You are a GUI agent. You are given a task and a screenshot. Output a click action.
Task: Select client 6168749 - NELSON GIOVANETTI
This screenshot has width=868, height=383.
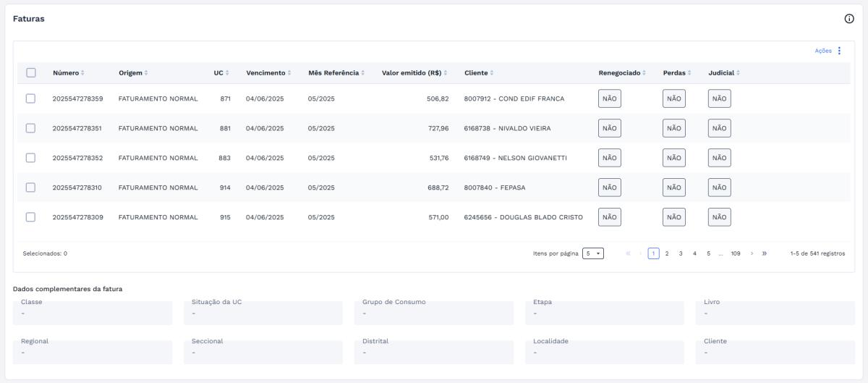coord(515,158)
